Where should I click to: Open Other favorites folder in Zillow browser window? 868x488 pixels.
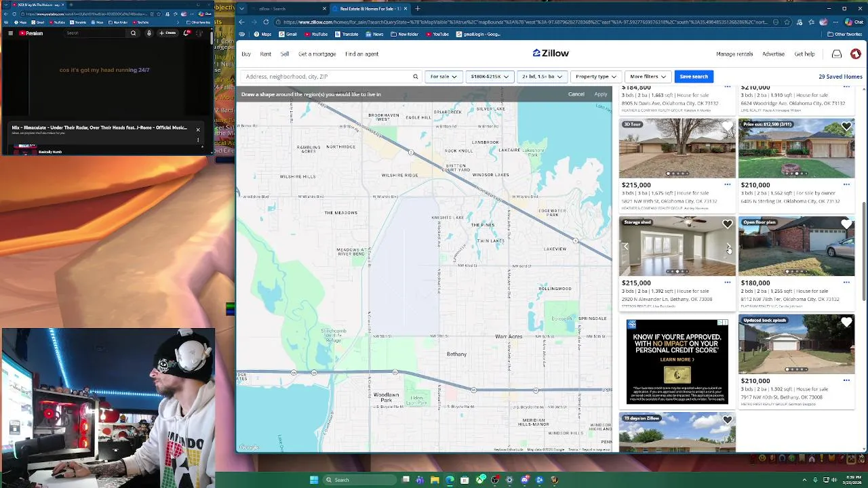(844, 34)
